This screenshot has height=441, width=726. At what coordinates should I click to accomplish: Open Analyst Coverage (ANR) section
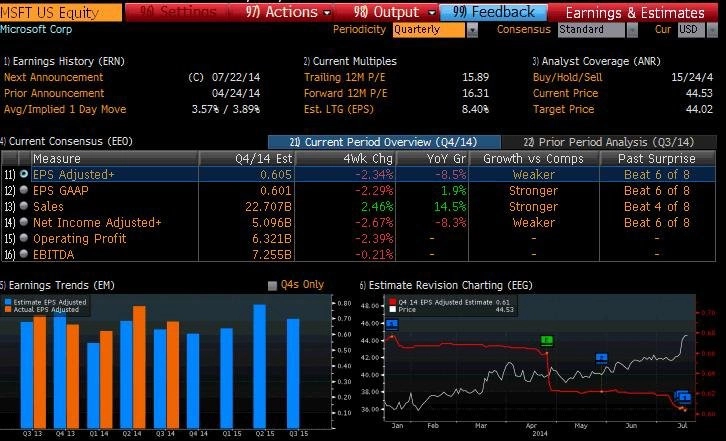pos(597,61)
